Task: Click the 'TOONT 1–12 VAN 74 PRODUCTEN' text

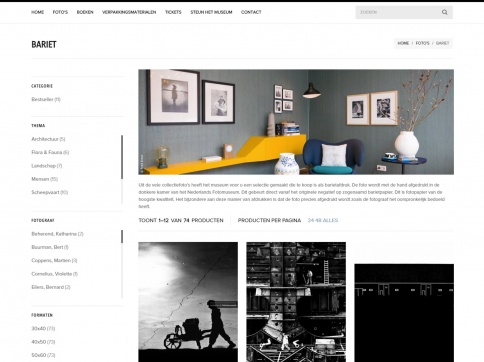Action: point(181,220)
